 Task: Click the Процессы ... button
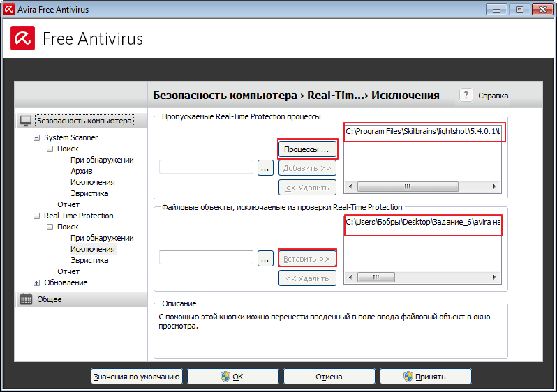click(307, 149)
